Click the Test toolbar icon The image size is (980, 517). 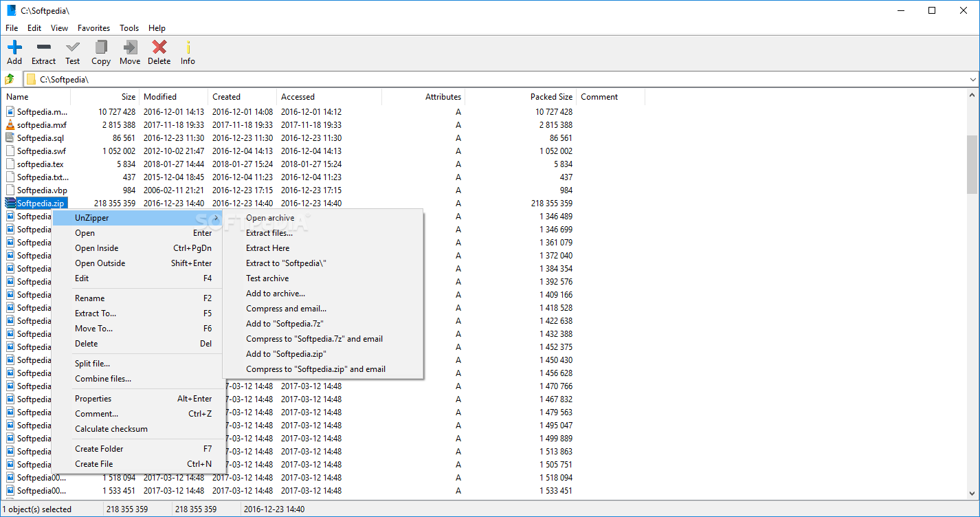tap(73, 47)
